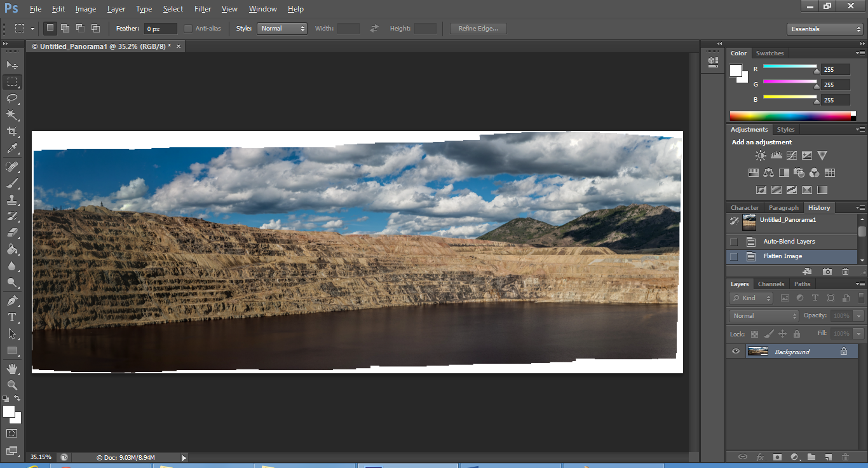Open the Color panel flyout menu
868x468 pixels.
coord(860,53)
